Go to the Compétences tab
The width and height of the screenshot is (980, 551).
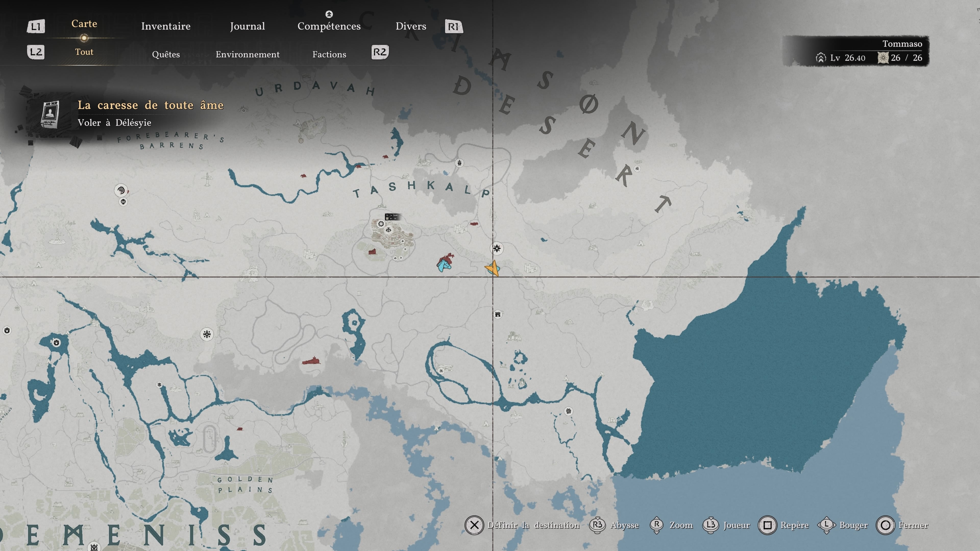(x=329, y=26)
